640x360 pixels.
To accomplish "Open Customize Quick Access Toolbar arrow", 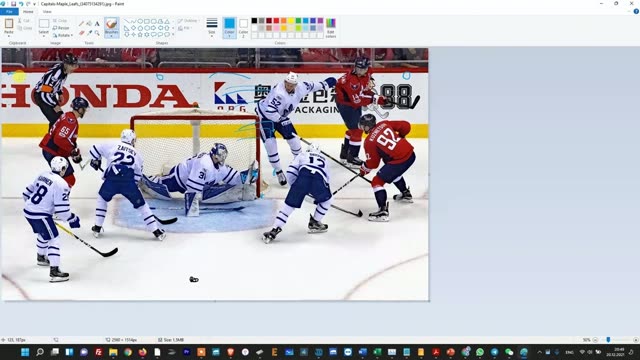I will pos(34,4).
